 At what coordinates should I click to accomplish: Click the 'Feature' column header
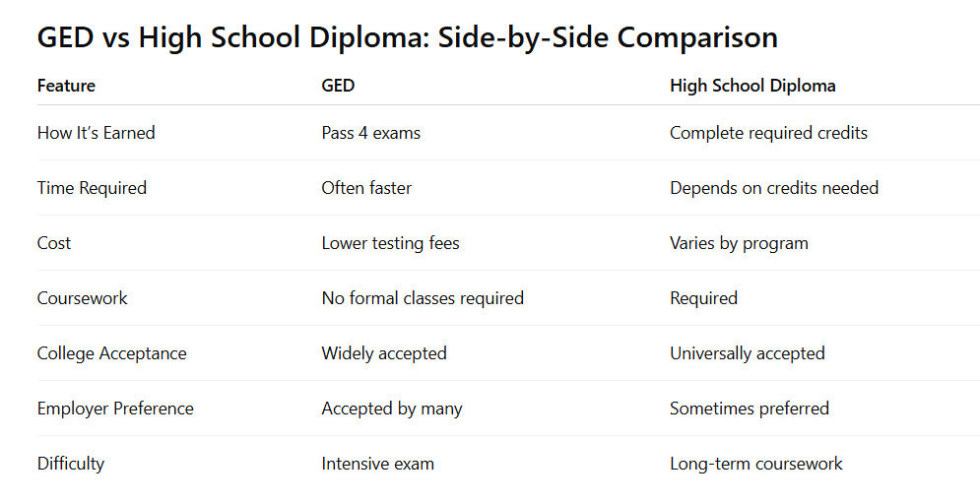(x=66, y=86)
